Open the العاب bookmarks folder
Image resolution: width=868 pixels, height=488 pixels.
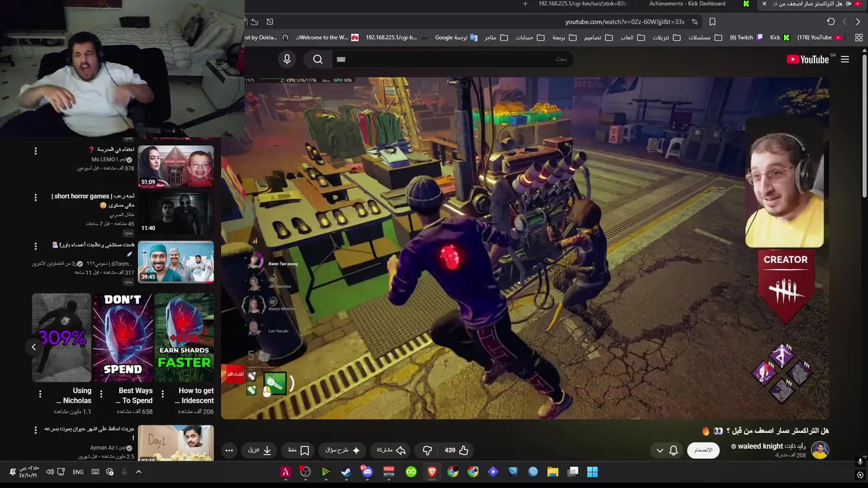(632, 37)
